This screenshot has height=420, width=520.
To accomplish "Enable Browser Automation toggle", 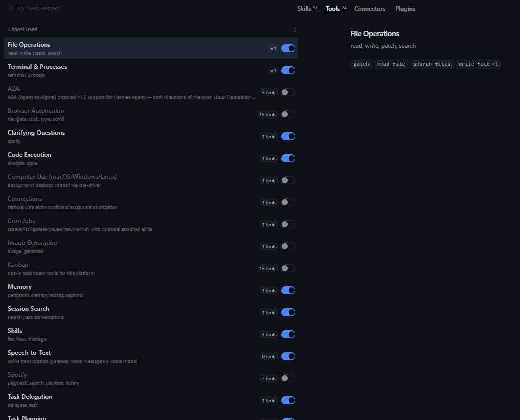I will [288, 114].
